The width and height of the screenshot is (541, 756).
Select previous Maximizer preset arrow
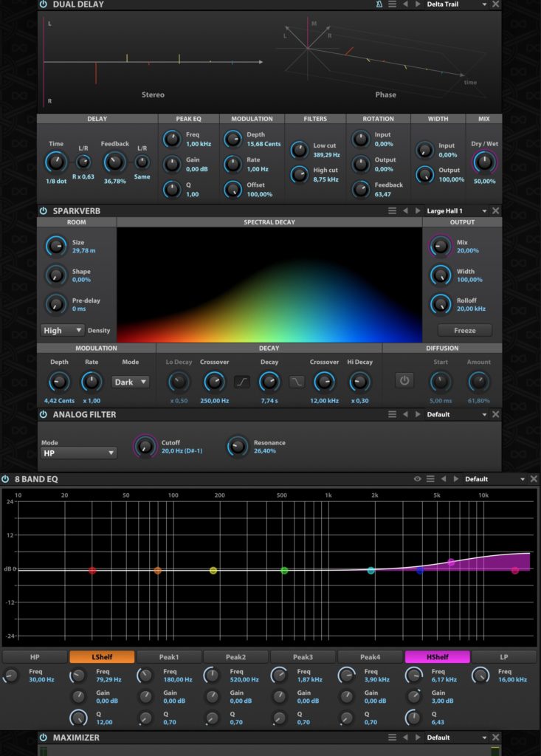point(405,738)
